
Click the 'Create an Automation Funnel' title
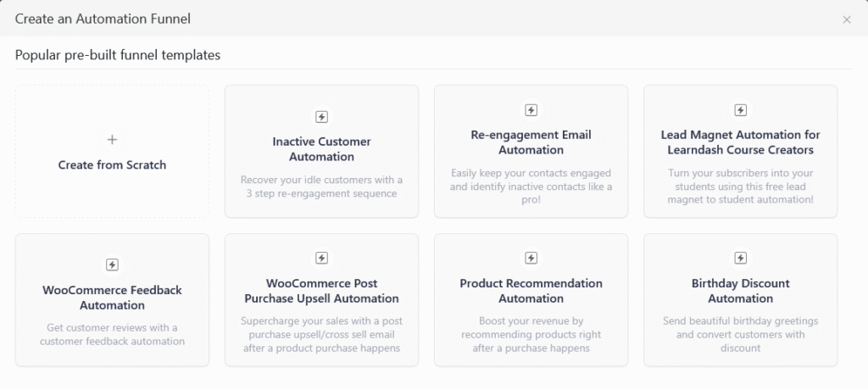click(103, 19)
